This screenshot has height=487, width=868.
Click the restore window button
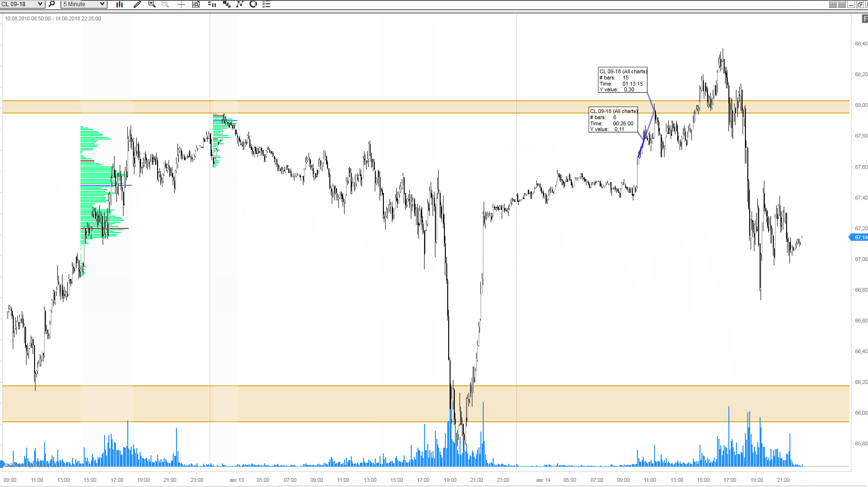click(859, 4)
